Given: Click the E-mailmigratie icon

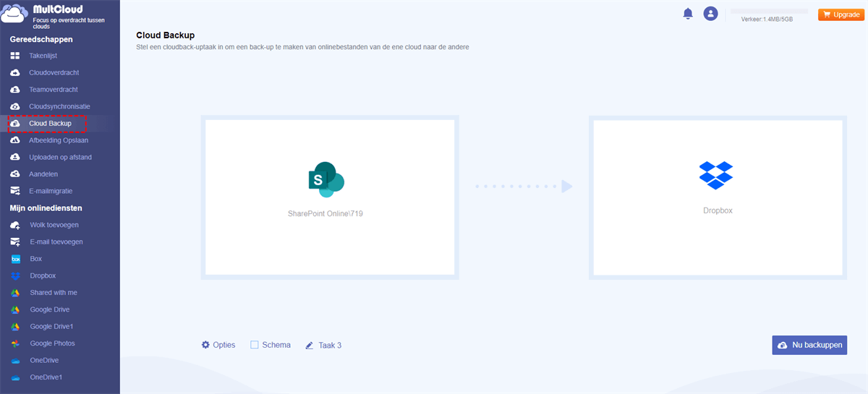Looking at the screenshot, I should pos(15,191).
